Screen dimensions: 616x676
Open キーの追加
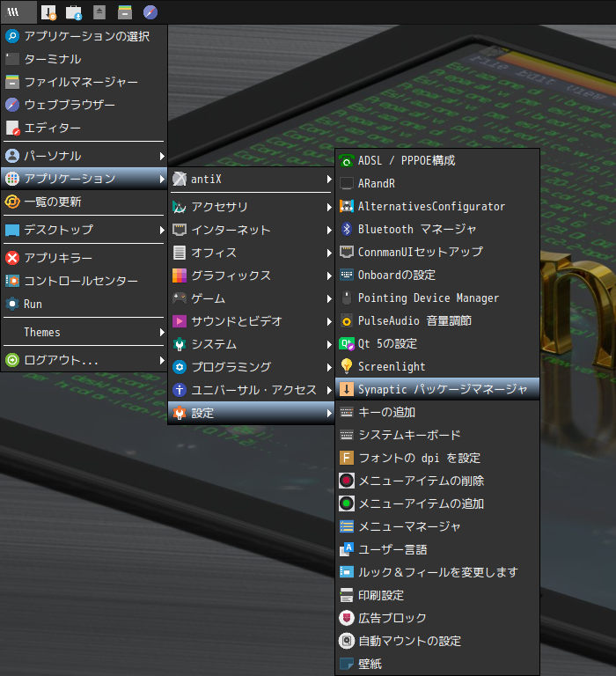tap(437, 412)
